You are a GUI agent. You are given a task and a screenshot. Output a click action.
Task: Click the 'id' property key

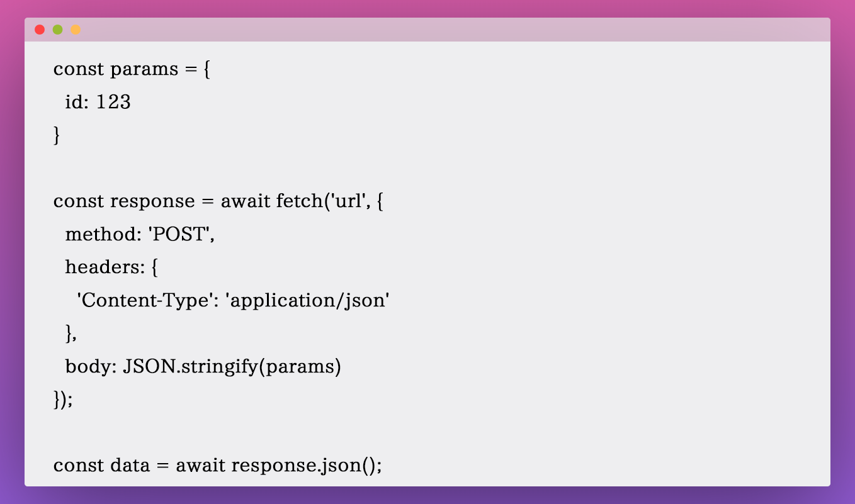pos(74,103)
